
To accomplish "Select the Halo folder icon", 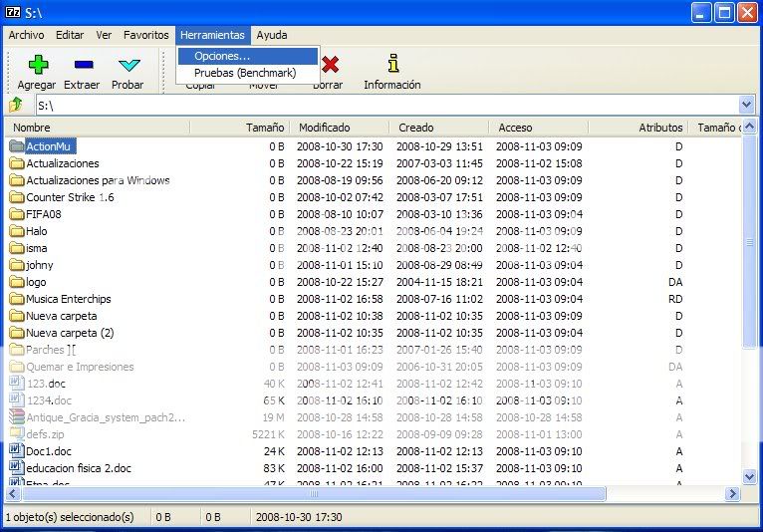I will pos(17,231).
